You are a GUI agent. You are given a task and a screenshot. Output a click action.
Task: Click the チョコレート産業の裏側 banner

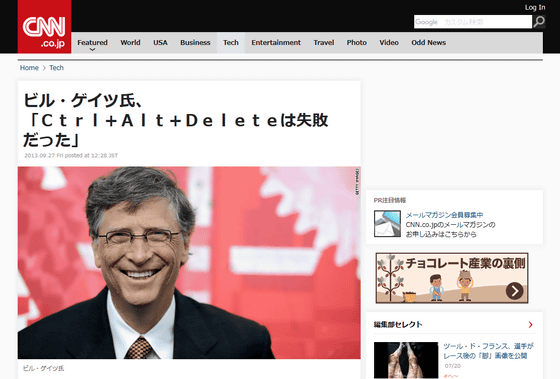pyautogui.click(x=452, y=278)
